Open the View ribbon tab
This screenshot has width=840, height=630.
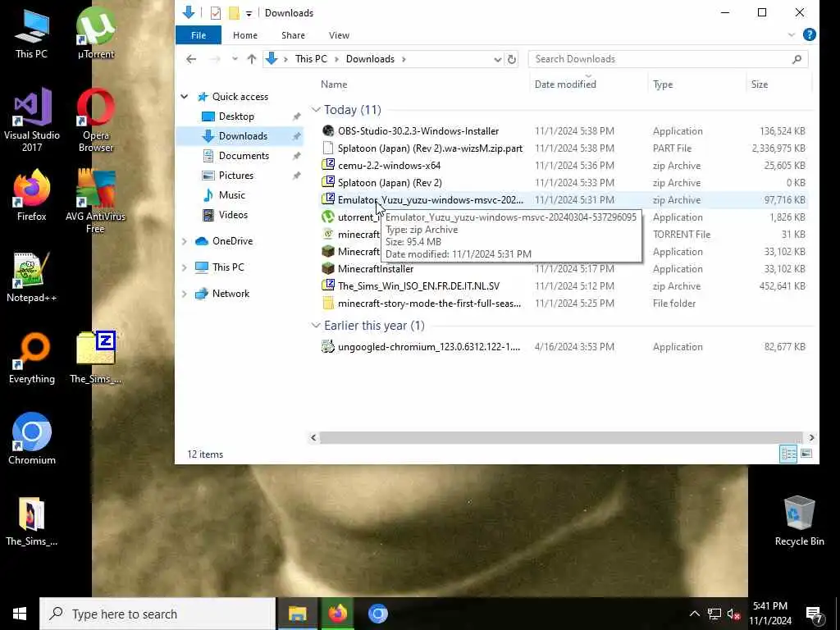coord(339,35)
